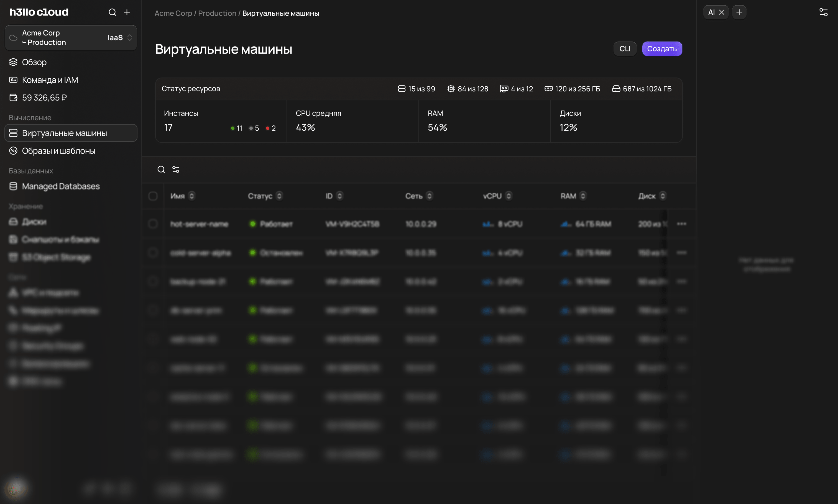The width and height of the screenshot is (838, 504).
Task: Open the table filter settings icon
Action: pyautogui.click(x=176, y=169)
